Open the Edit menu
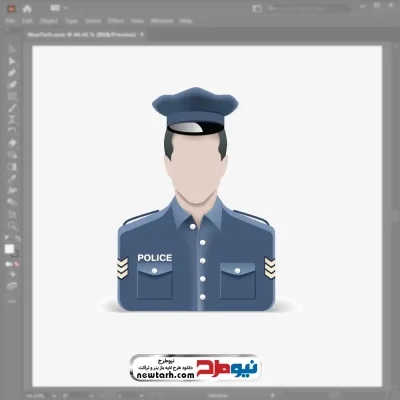Screen dimensions: 400x400 point(27,21)
